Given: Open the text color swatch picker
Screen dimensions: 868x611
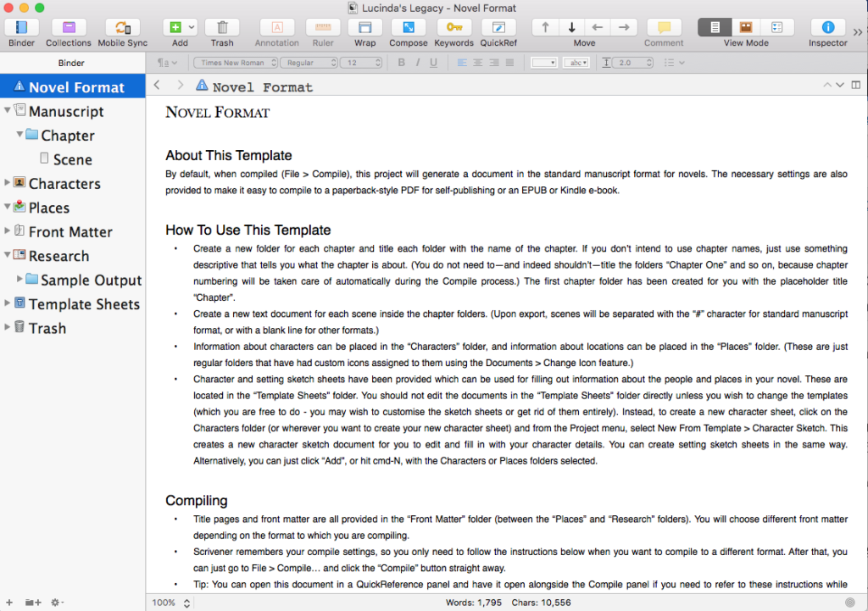Looking at the screenshot, I should (543, 63).
